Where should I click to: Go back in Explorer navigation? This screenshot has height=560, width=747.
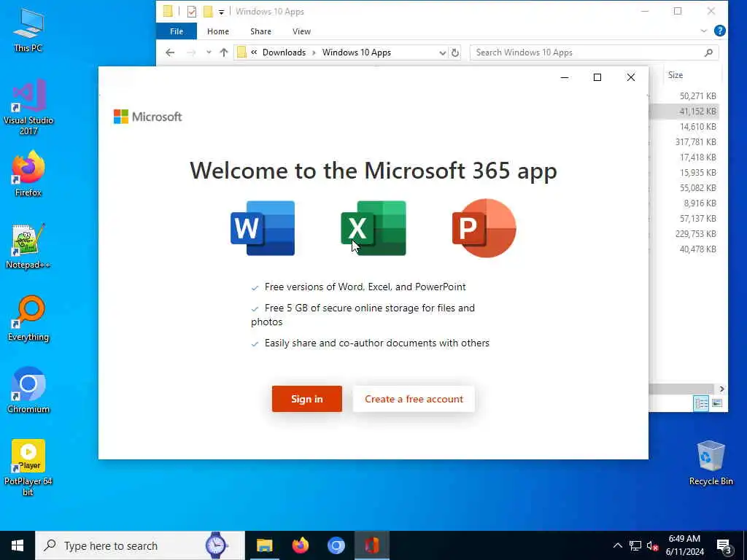(170, 52)
